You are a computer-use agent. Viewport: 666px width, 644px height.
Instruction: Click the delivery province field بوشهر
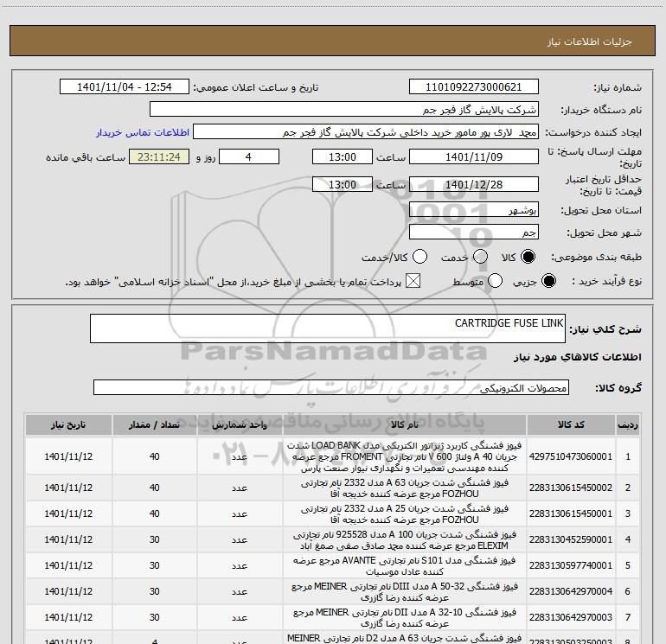click(x=474, y=210)
